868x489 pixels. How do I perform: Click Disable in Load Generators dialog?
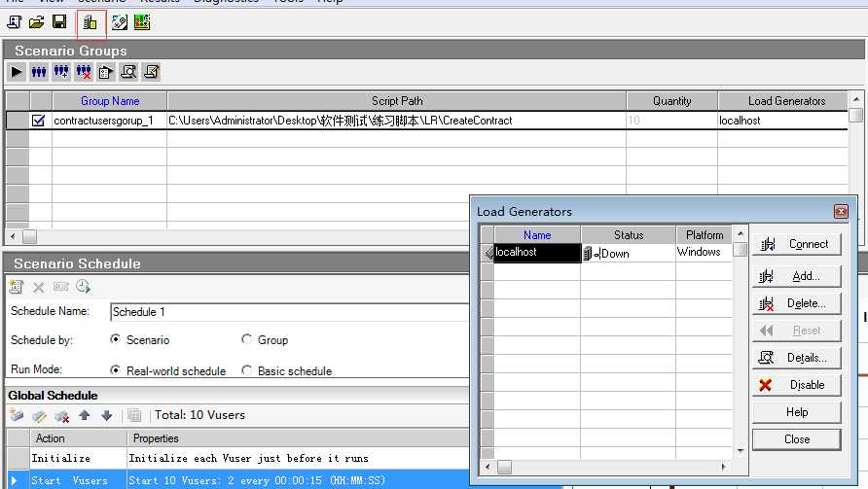point(796,385)
